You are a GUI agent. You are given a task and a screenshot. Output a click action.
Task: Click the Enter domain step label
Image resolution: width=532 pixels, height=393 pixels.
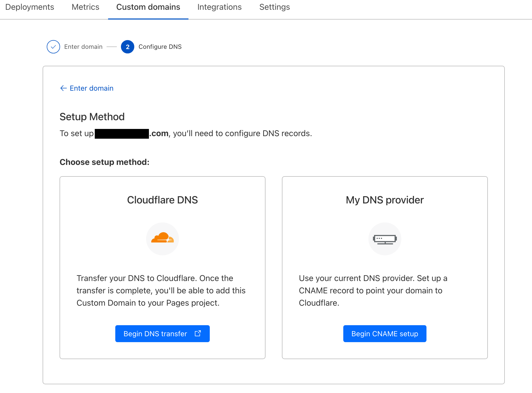(83, 47)
